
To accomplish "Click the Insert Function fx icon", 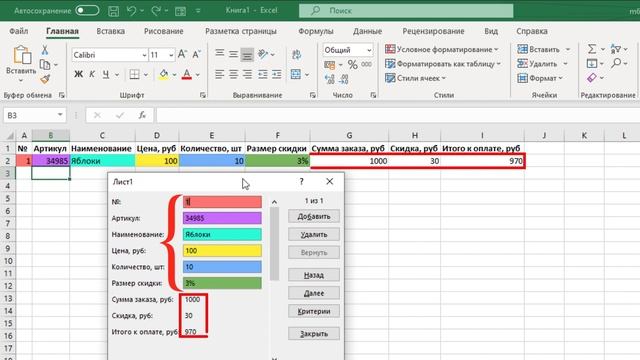I will 142,115.
